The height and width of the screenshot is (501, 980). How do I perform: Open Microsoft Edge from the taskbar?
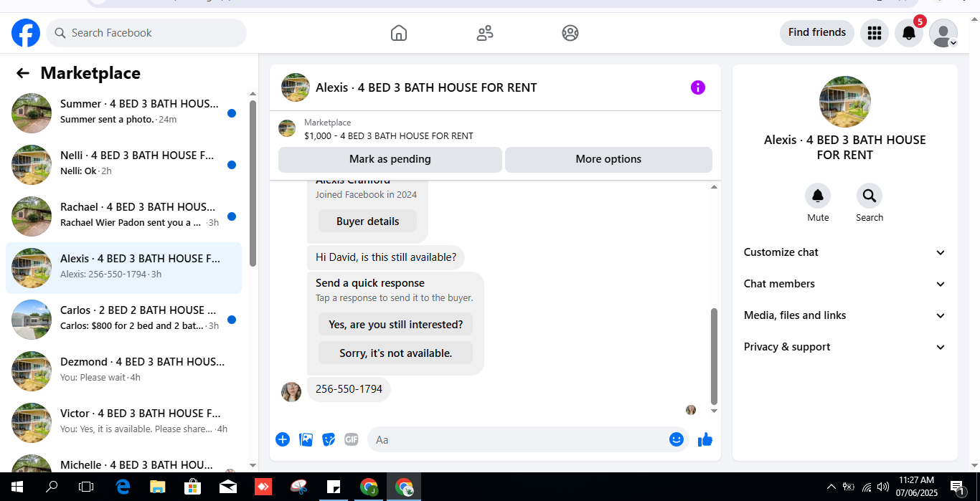click(123, 487)
